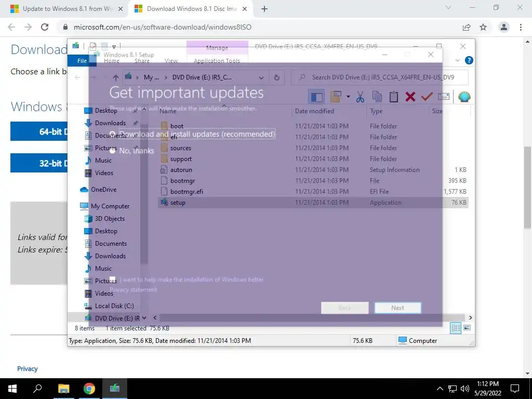The width and height of the screenshot is (532, 399).
Task: Click Windows Start button
Action: 12,389
